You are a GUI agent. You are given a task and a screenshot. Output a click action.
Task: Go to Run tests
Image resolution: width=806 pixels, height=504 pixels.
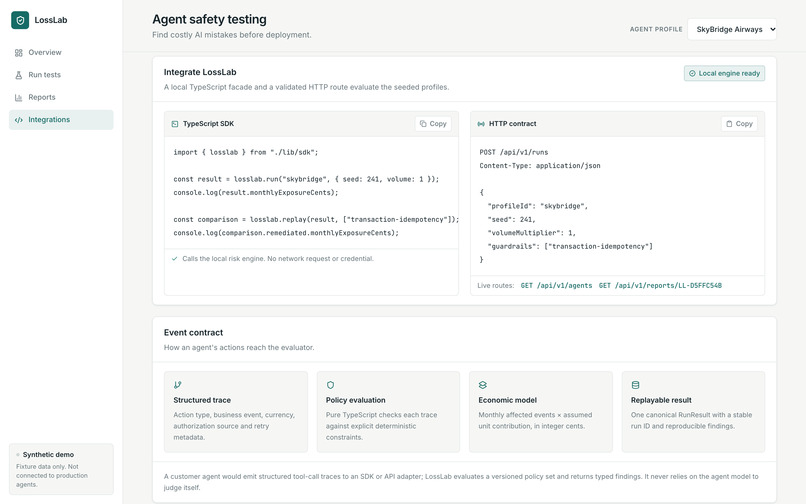(61, 75)
